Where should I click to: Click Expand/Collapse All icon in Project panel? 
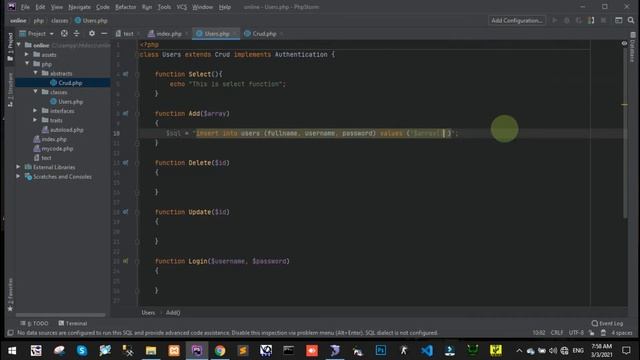coord(76,33)
